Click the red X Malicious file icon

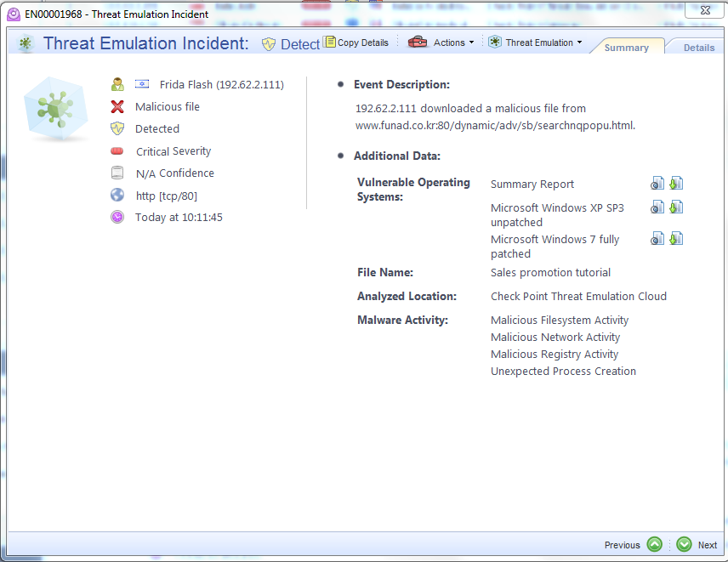click(117, 107)
